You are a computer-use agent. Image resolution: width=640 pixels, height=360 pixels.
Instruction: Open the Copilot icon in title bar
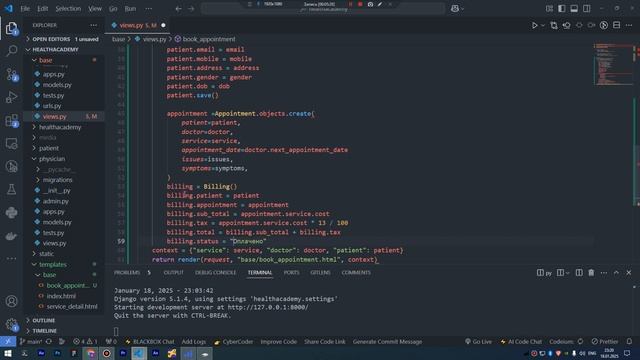tap(455, 9)
